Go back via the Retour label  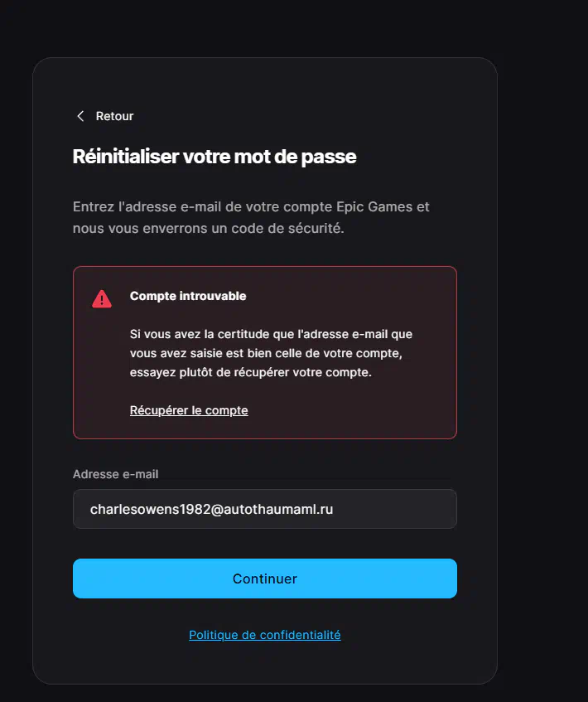tap(114, 116)
